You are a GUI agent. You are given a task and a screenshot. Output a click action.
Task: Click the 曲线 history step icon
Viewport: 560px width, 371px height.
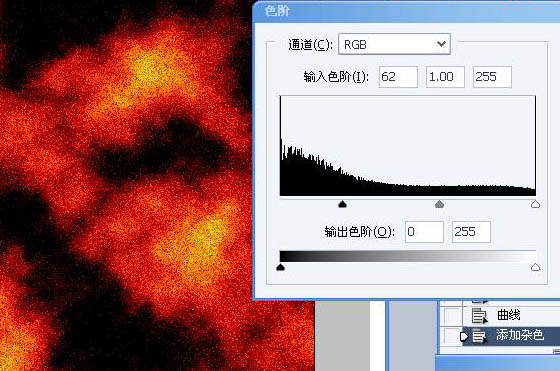pyautogui.click(x=479, y=316)
